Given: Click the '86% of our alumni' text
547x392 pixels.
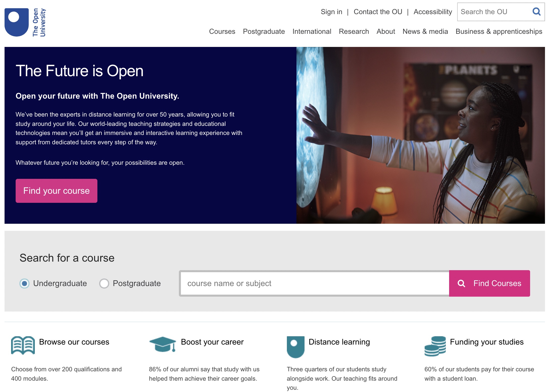Looking at the screenshot, I should point(204,374).
